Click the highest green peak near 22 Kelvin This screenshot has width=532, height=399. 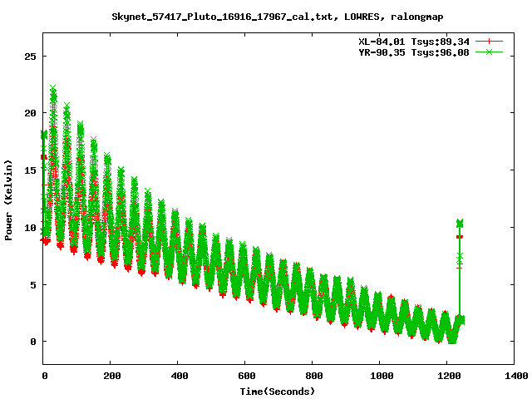(x=53, y=90)
